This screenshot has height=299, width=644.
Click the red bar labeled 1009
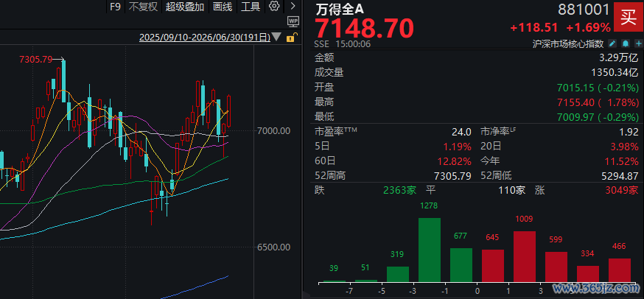[525, 256]
